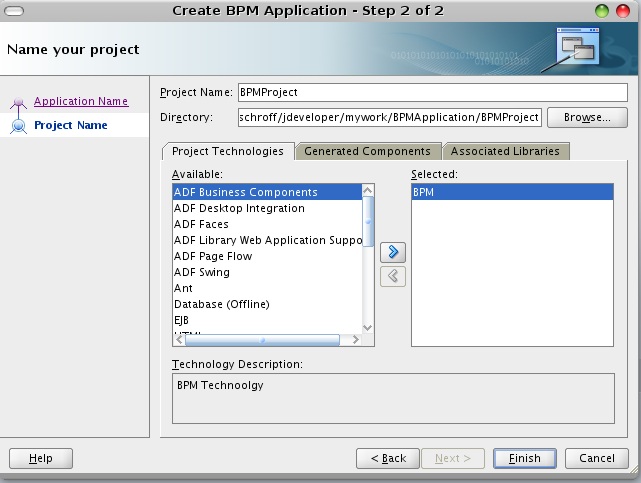Cancel the wizard
Image resolution: width=641 pixels, height=483 pixels.
click(x=596, y=458)
